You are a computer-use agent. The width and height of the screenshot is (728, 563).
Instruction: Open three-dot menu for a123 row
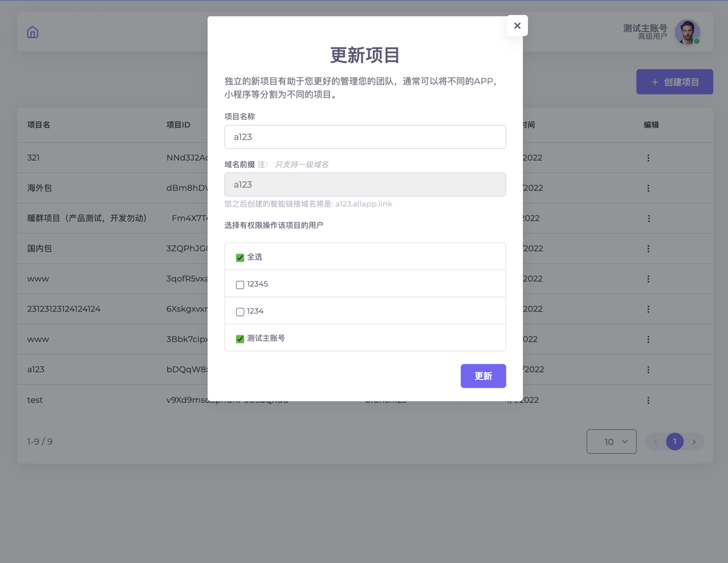tap(648, 370)
